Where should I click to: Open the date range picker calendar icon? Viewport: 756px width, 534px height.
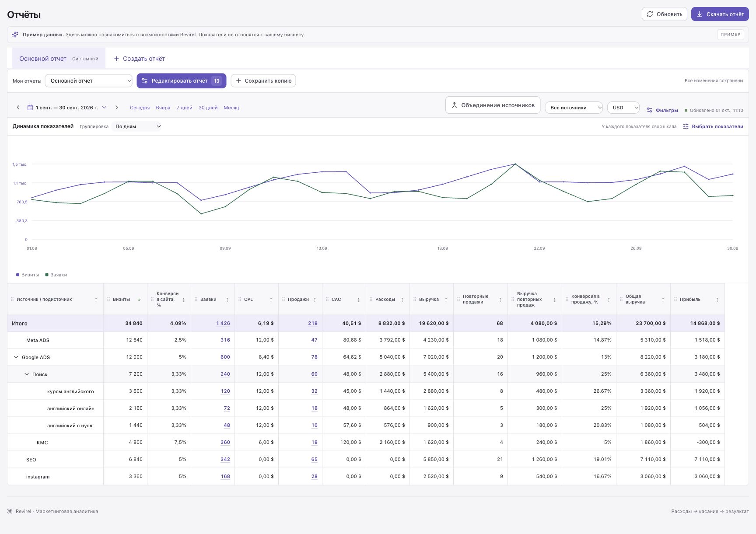tap(30, 108)
